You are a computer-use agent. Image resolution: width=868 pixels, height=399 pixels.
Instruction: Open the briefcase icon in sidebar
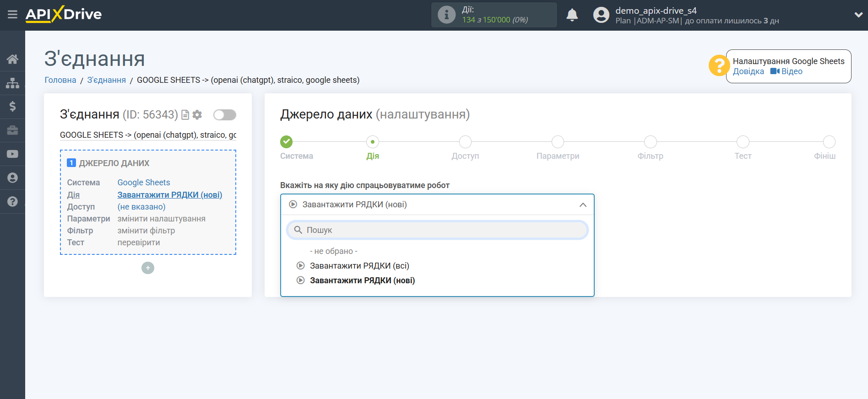(x=12, y=130)
